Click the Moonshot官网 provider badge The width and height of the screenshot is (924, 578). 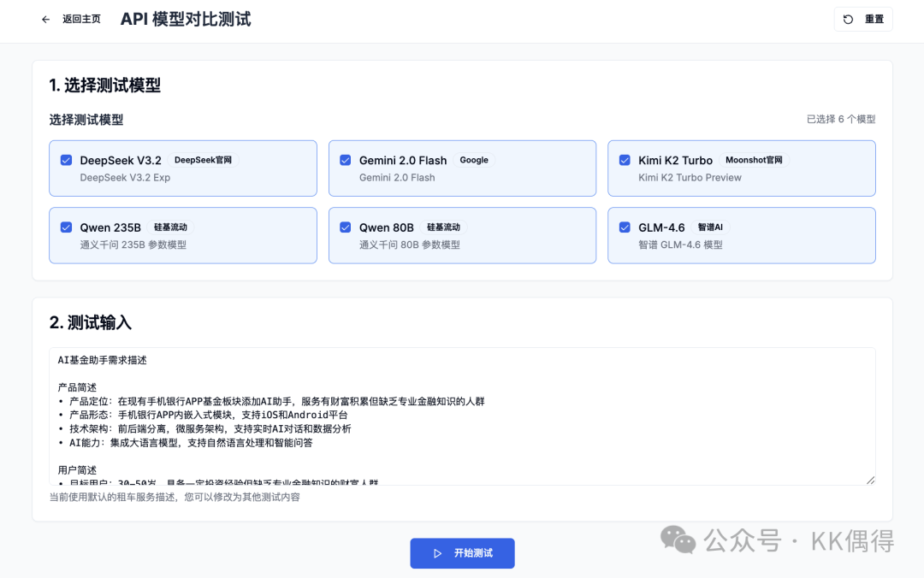[754, 160]
